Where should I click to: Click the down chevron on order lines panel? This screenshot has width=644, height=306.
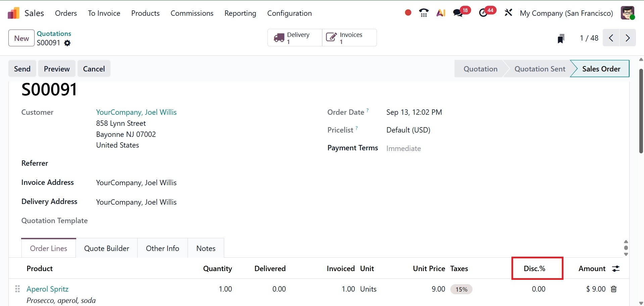[x=626, y=254]
